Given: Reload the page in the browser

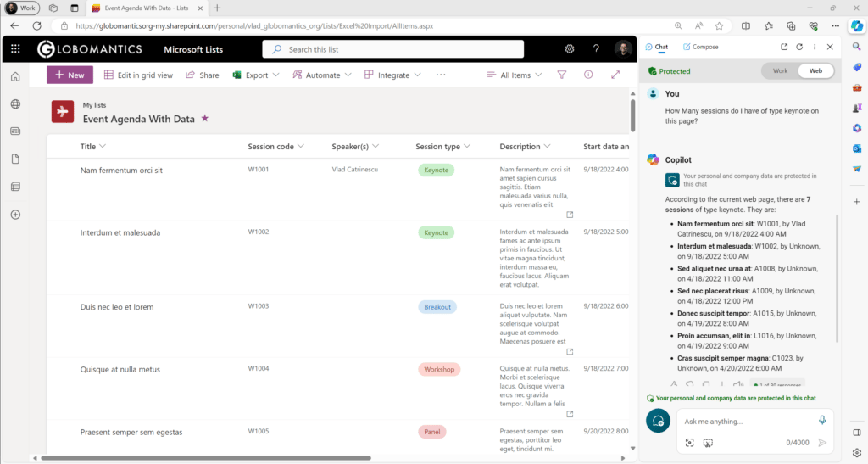Looking at the screenshot, I should [37, 26].
